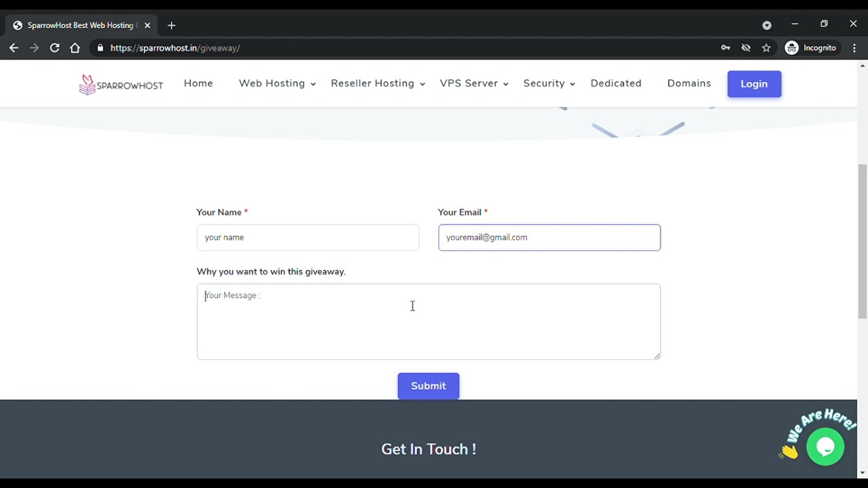The image size is (868, 488).
Task: Expand the Security menu
Action: point(549,83)
